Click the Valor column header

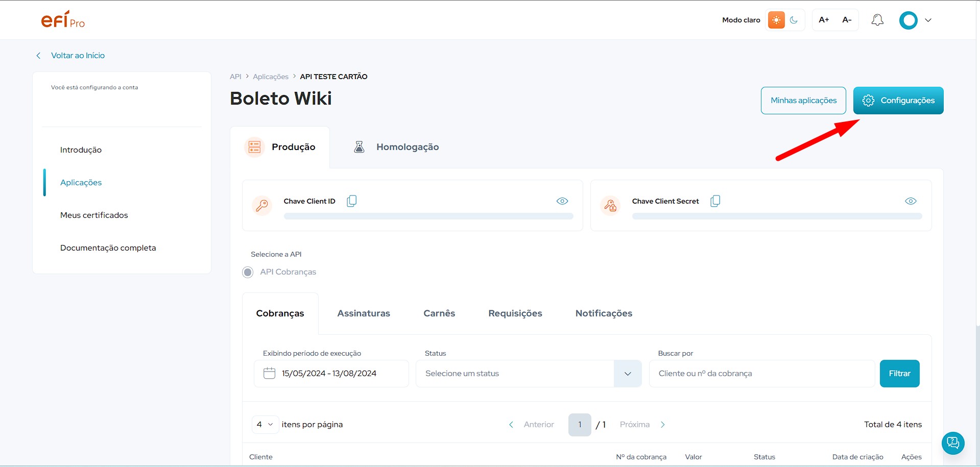point(694,457)
